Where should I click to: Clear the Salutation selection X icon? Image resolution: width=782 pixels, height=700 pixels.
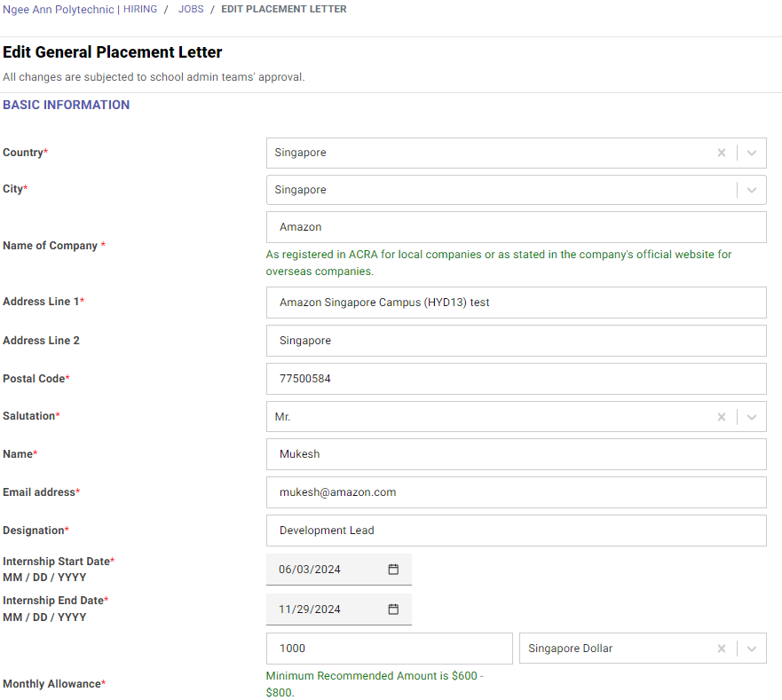722,417
